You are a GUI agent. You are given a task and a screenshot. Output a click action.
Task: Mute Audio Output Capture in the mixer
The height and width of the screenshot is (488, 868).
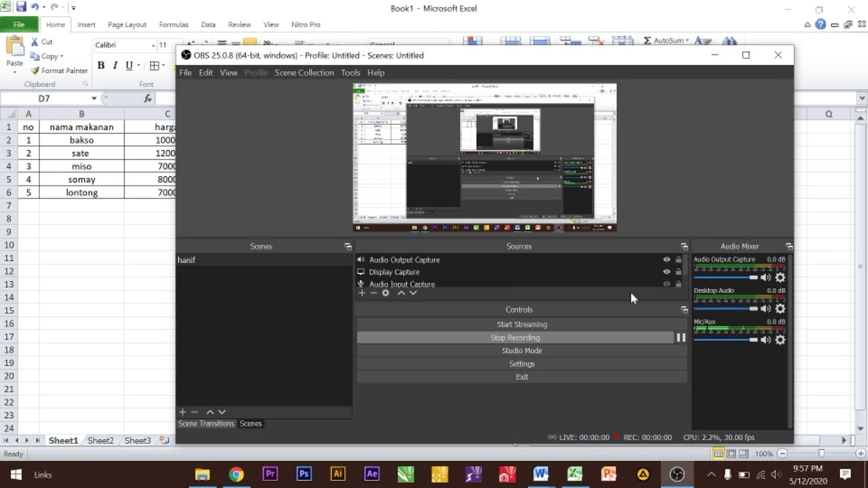click(766, 277)
